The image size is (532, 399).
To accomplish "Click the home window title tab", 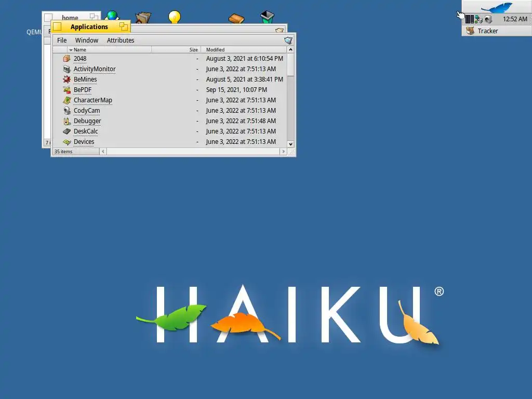I will pos(70,17).
